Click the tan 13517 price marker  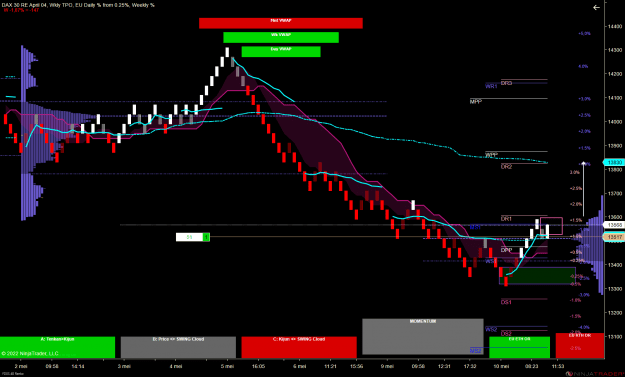[x=614, y=237]
